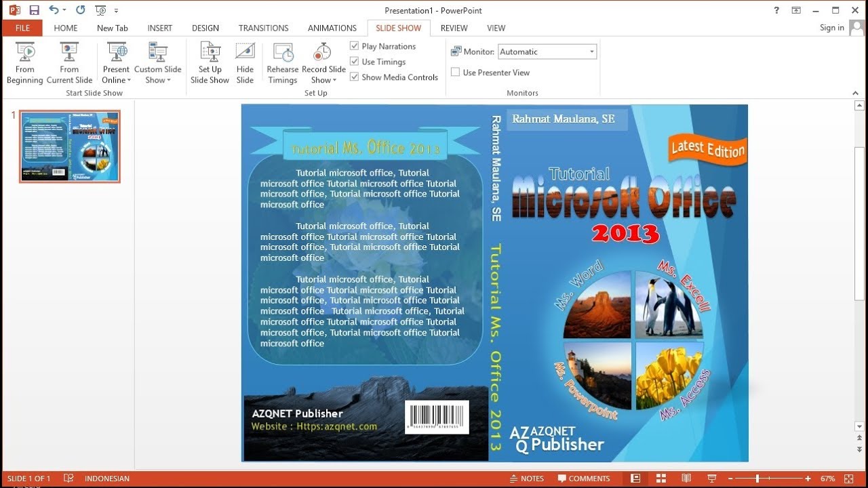The image size is (868, 488).
Task: Select slide 1 thumbnail
Action: pos(70,146)
